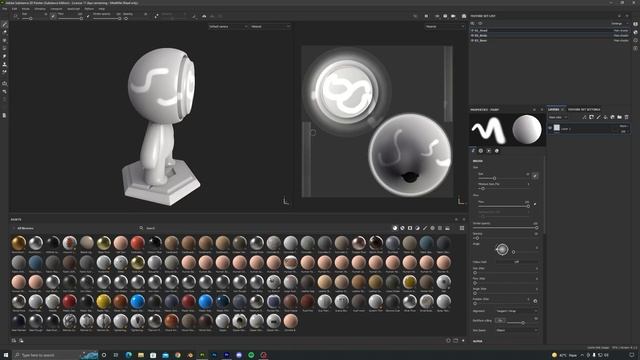
Task: Filter assets by Materials icon
Action: pyautogui.click(x=395, y=228)
